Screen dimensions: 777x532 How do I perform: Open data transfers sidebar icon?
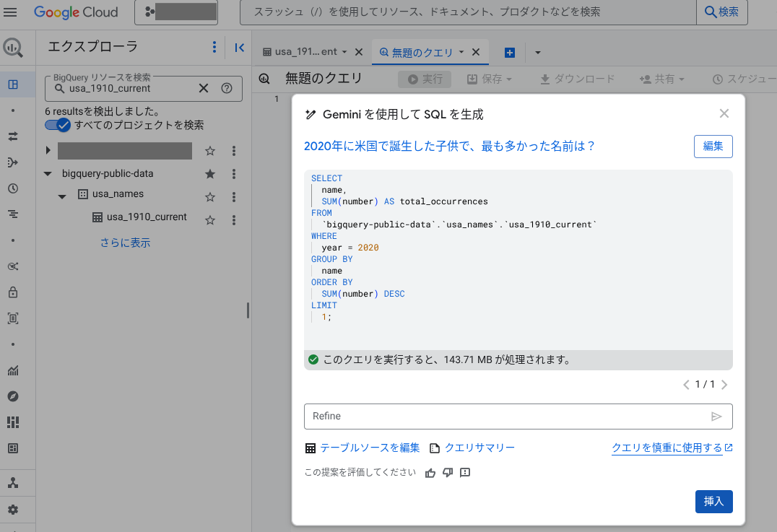tap(14, 136)
